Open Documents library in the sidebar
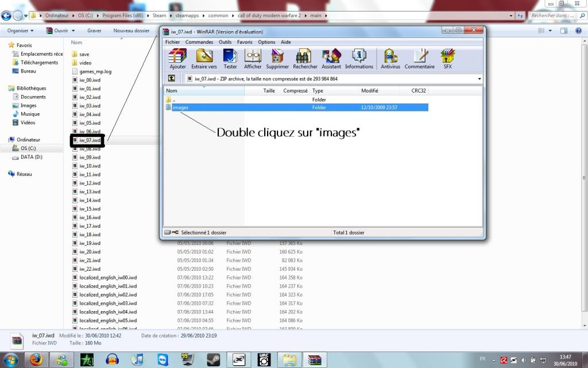 (x=33, y=97)
